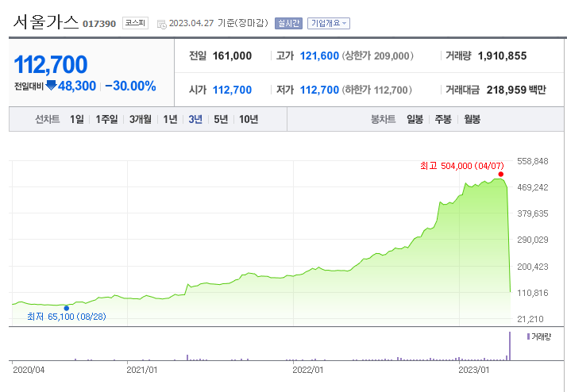Click the 최고 504,000 (04/07) label
Viewport: 567px width, 392px height.
[461, 166]
